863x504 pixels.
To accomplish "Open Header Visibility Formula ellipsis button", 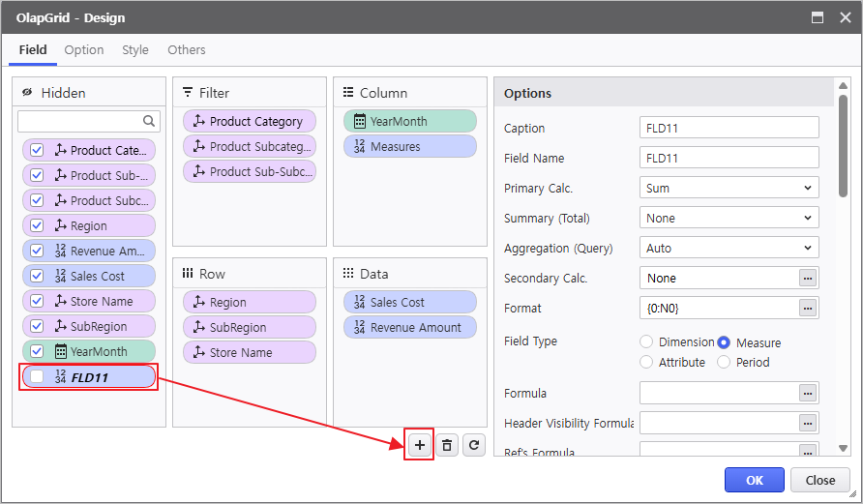I will (x=808, y=423).
